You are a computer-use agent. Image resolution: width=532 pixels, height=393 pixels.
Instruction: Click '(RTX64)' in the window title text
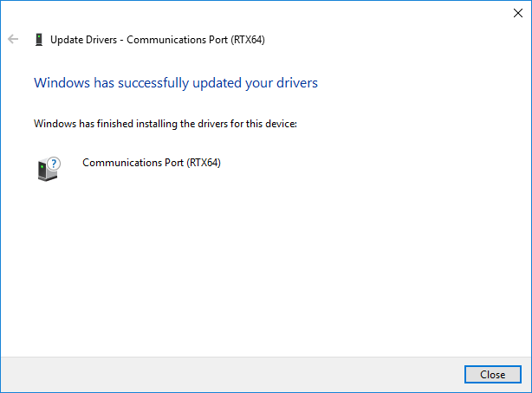point(248,40)
